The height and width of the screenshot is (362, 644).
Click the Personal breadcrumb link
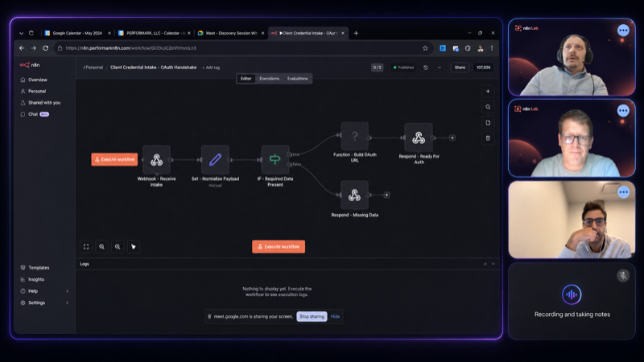93,68
